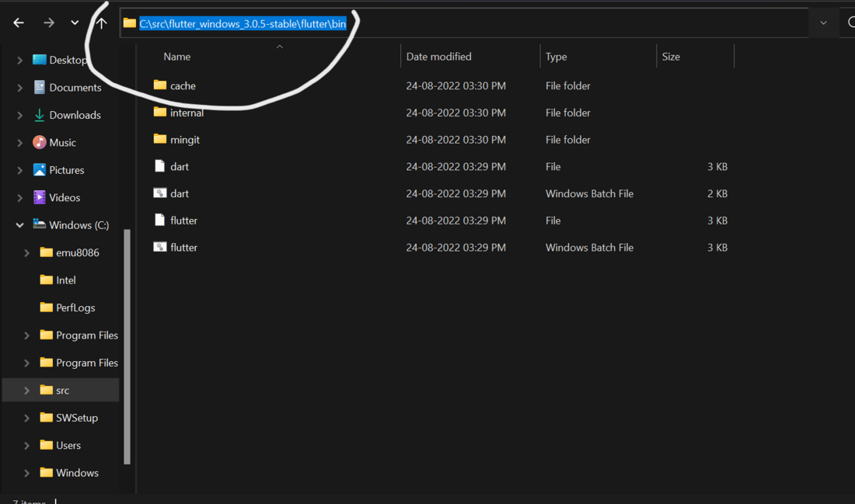Expand SWSetup folder node
855x504 pixels.
click(26, 418)
